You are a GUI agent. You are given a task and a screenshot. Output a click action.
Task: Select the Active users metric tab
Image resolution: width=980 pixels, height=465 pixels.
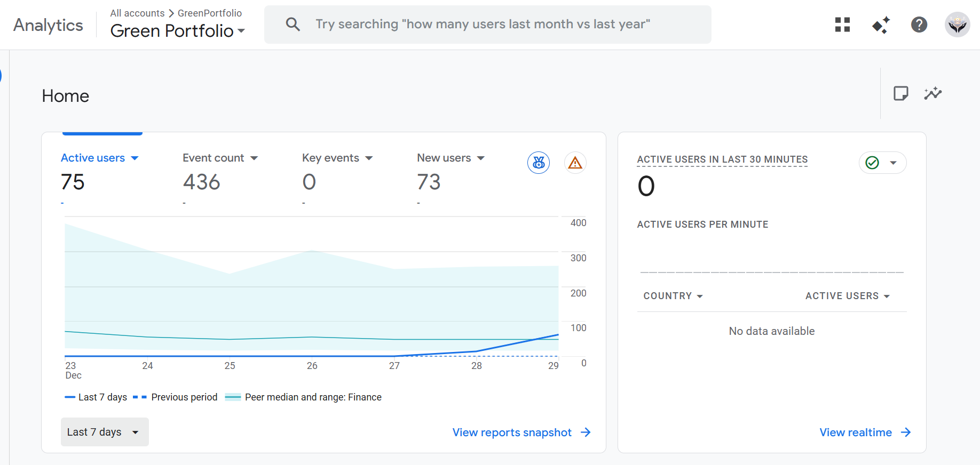(x=99, y=158)
